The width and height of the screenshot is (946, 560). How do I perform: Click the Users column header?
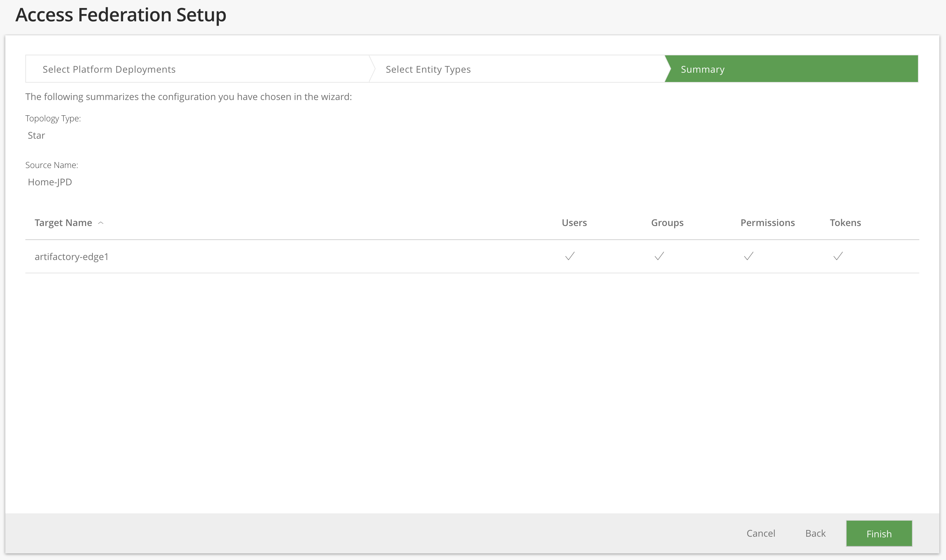[574, 223]
